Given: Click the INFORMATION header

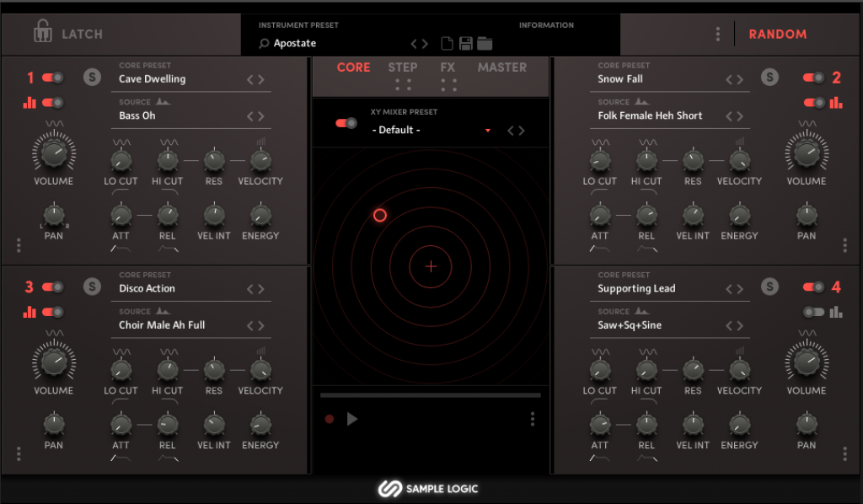Looking at the screenshot, I should click(546, 24).
